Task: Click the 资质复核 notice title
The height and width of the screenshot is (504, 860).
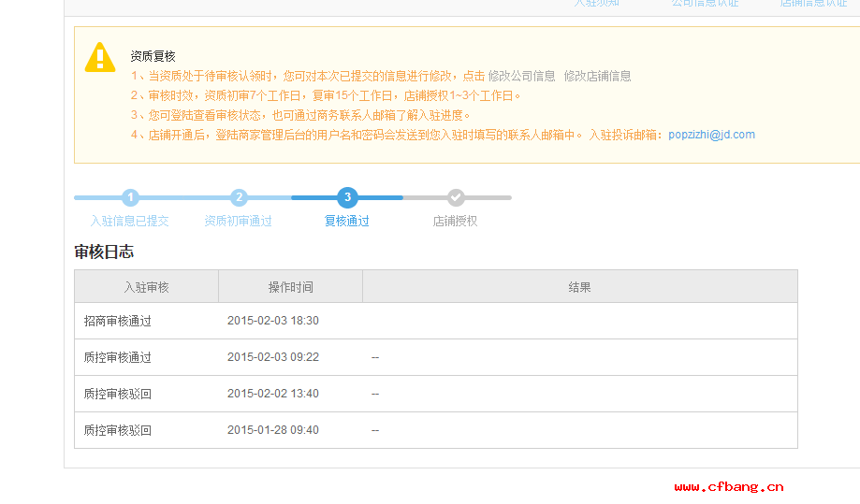Action: (x=153, y=56)
